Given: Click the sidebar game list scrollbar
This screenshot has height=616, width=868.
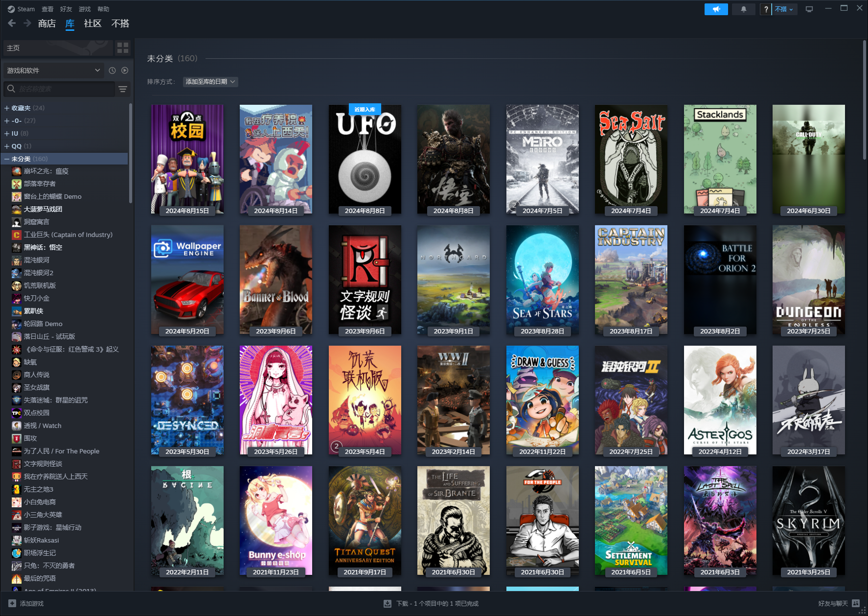Looking at the screenshot, I should pos(130,152).
